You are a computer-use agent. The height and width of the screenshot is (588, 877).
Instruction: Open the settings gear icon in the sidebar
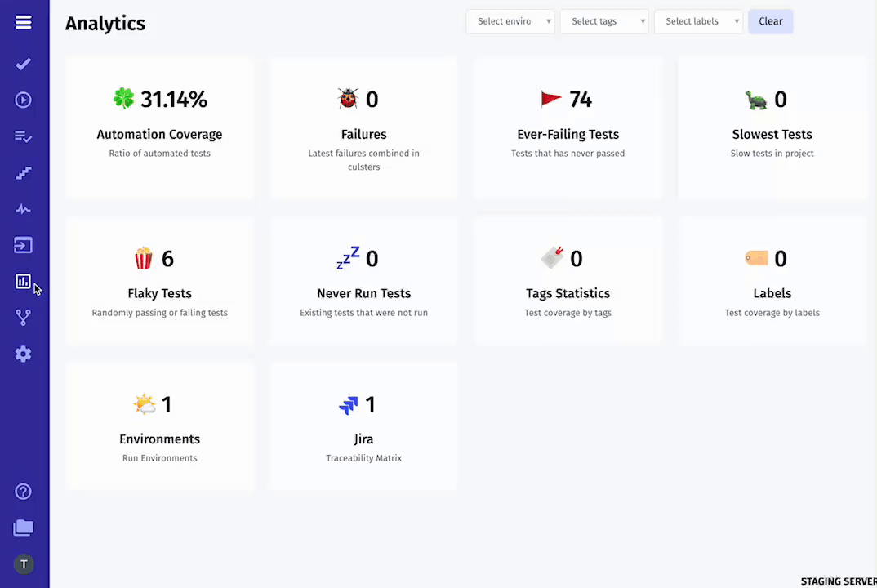click(x=23, y=354)
